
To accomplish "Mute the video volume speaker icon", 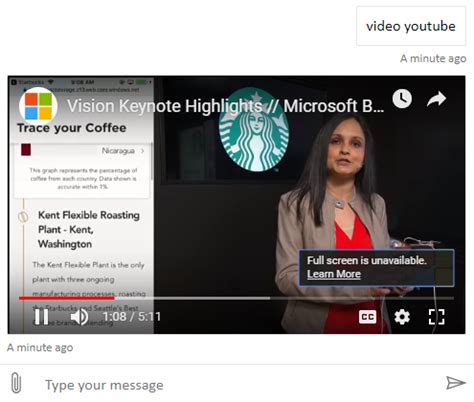I will point(79,317).
